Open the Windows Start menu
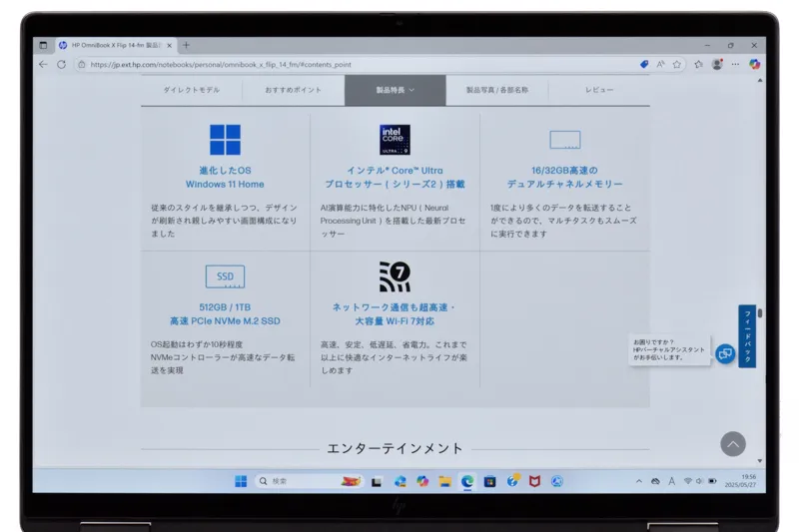 pyautogui.click(x=241, y=481)
